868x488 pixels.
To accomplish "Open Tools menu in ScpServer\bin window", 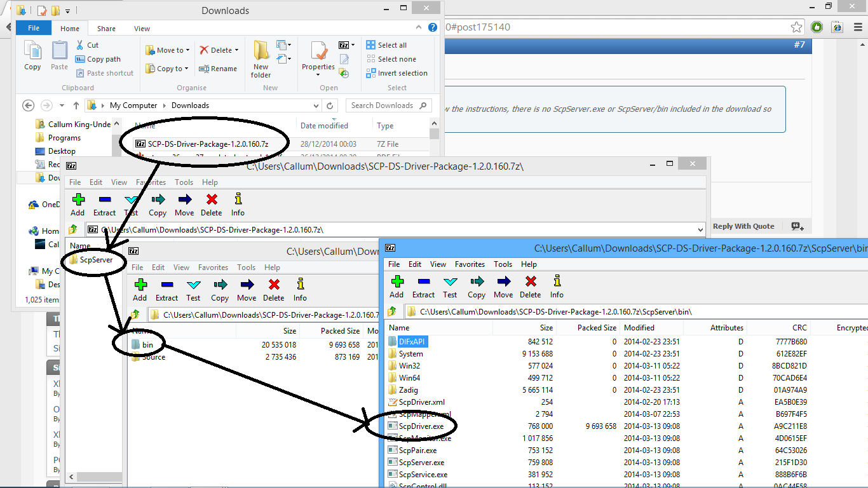I will [x=503, y=264].
